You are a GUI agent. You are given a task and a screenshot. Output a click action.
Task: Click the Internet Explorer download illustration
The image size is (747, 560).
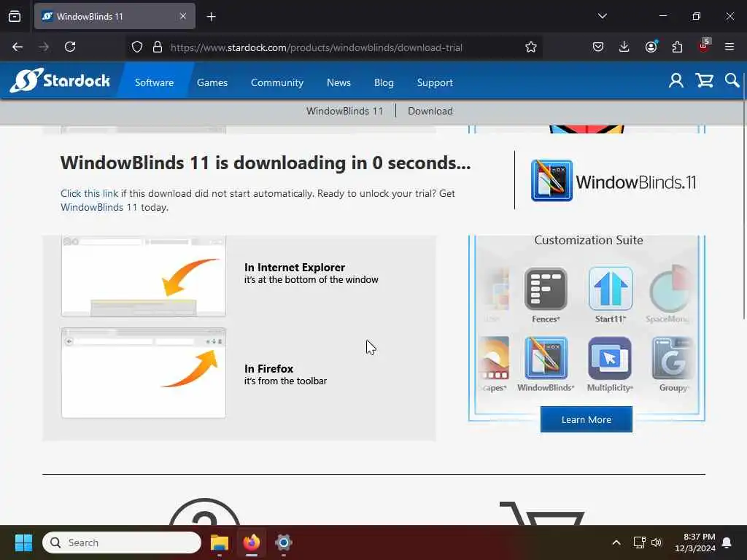[144, 276]
